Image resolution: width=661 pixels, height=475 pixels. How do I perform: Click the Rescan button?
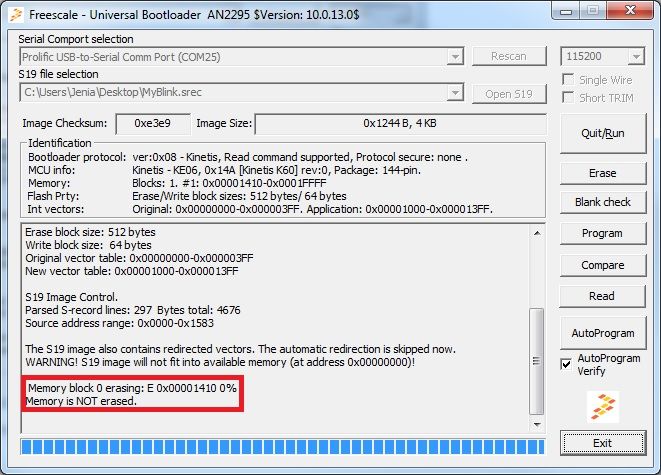pyautogui.click(x=509, y=56)
